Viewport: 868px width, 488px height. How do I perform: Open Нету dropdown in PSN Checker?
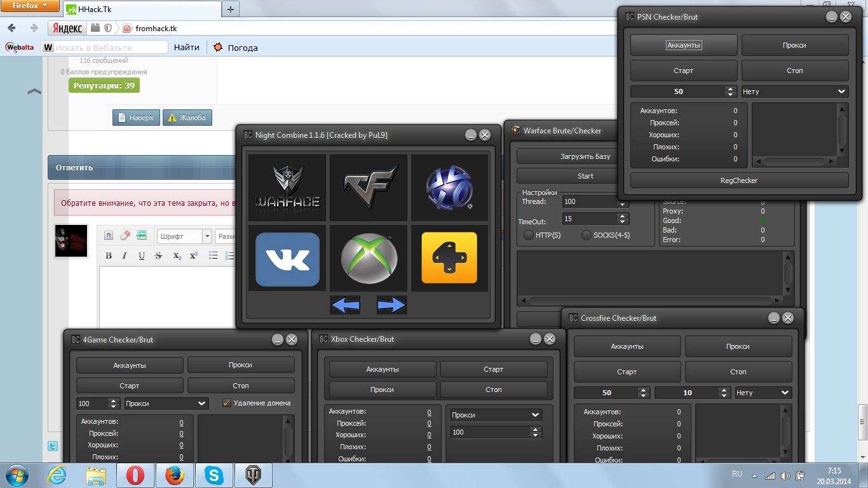795,91
